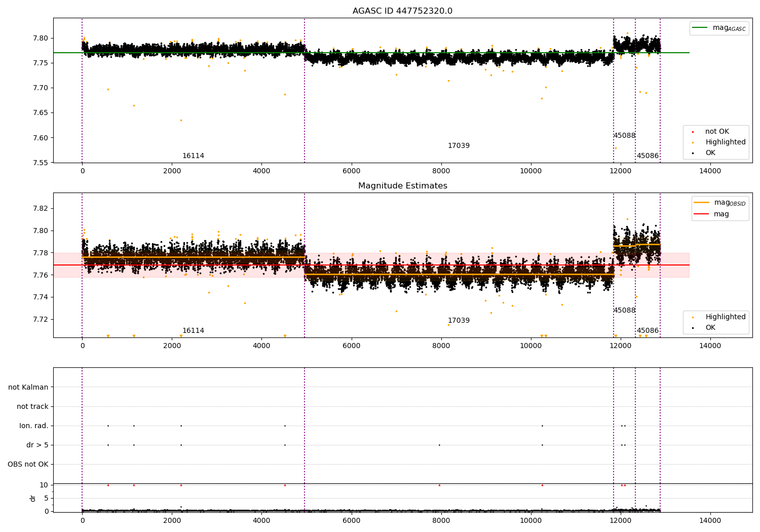Screen dimensions: 760x532
Task: Click the 'not track' axis label
Action: coord(32,407)
